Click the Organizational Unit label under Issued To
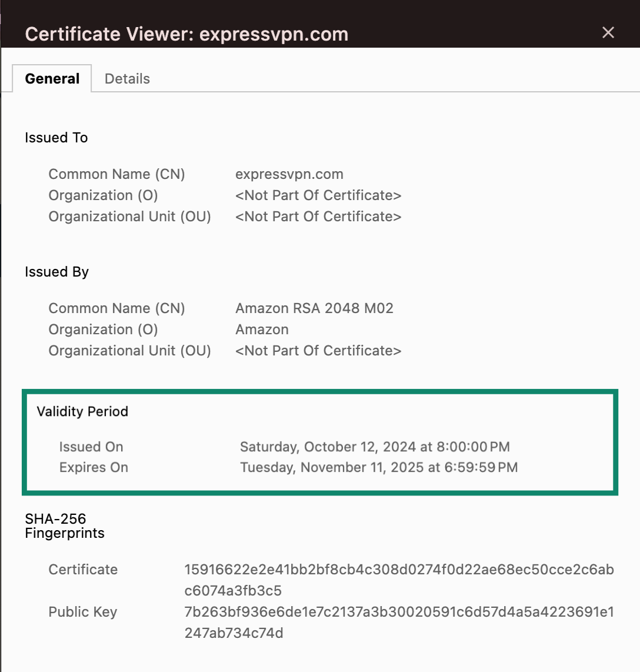640x672 pixels. click(129, 217)
